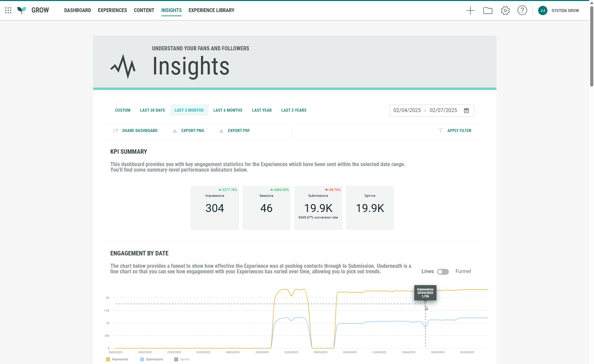
Task: Click Export PDF
Action: pyautogui.click(x=234, y=131)
